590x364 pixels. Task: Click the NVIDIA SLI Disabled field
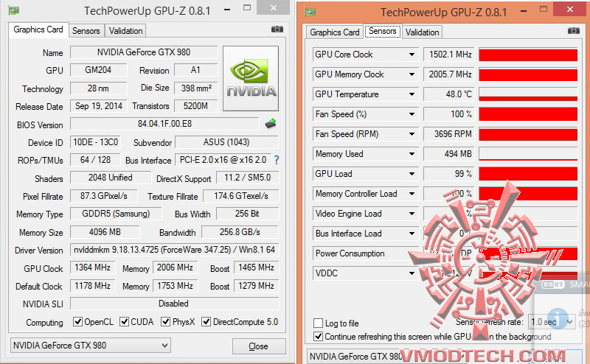tap(174, 304)
